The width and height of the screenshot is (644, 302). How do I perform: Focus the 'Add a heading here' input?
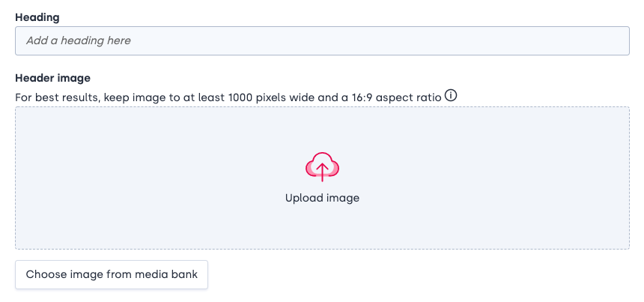click(x=323, y=40)
